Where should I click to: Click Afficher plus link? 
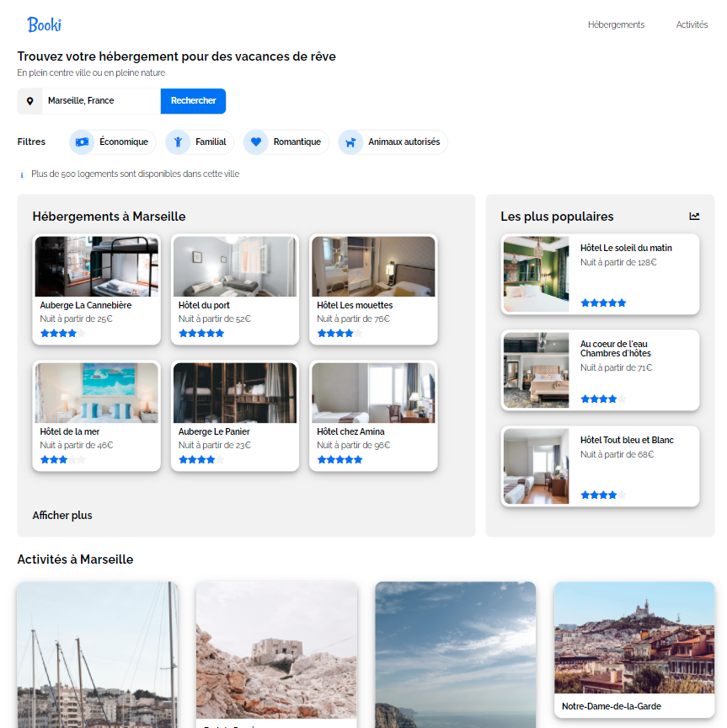62,516
